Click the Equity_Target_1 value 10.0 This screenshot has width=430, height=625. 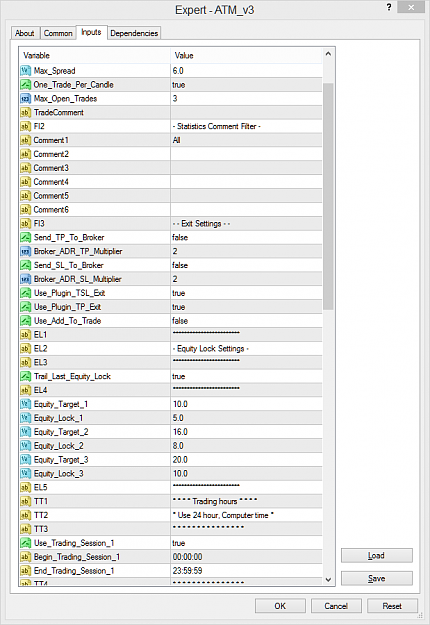180,404
